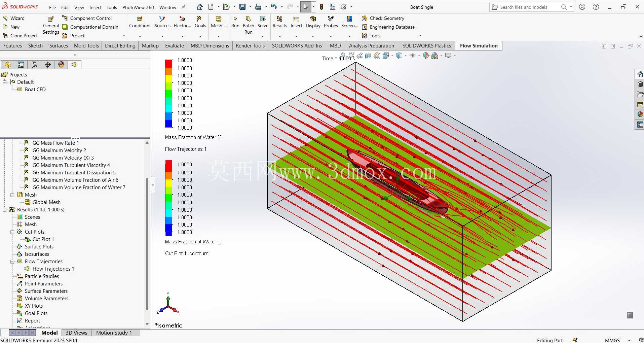Switch to the SOLIDWORKS Plastics tab
This screenshot has width=644, height=343.
426,46
